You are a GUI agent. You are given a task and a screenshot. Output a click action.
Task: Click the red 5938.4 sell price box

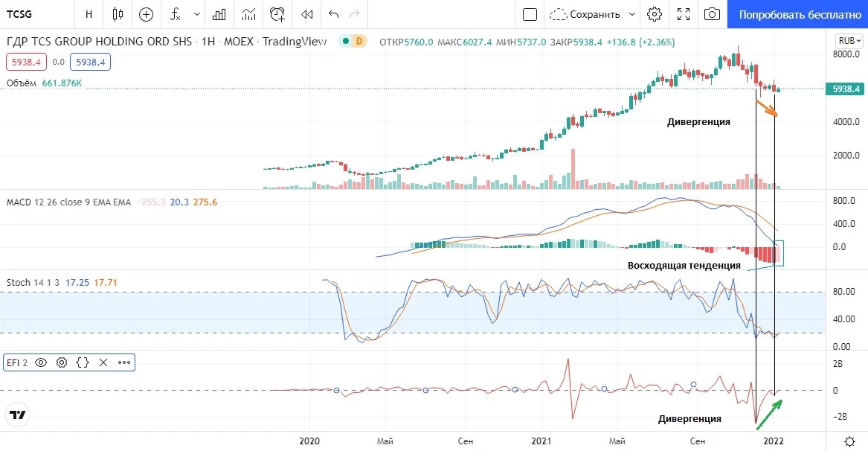coord(27,62)
